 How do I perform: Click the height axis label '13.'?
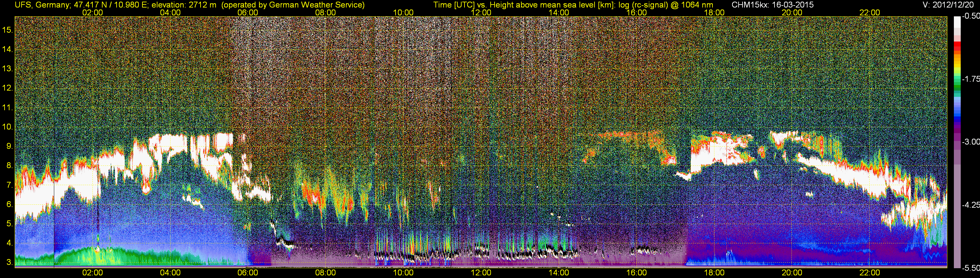8,69
